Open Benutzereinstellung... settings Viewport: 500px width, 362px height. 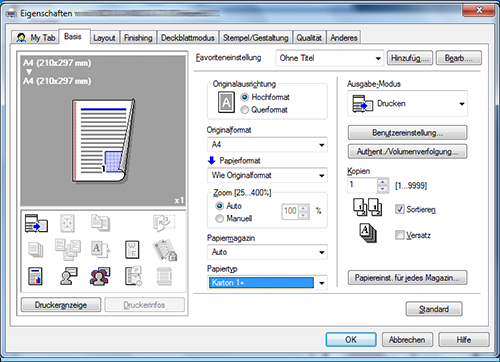(407, 133)
